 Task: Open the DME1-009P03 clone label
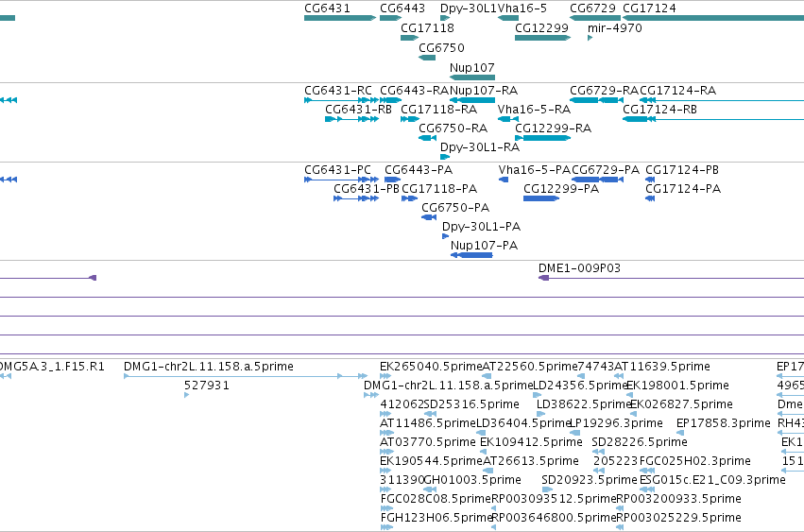[579, 268]
